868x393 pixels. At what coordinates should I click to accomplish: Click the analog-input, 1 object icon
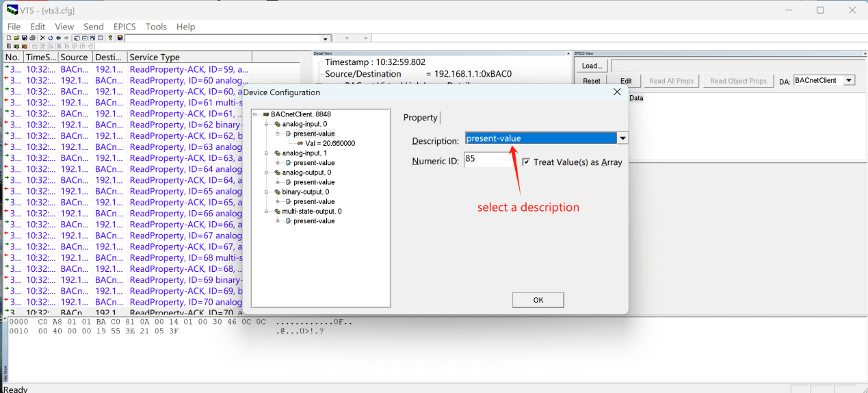(277, 153)
